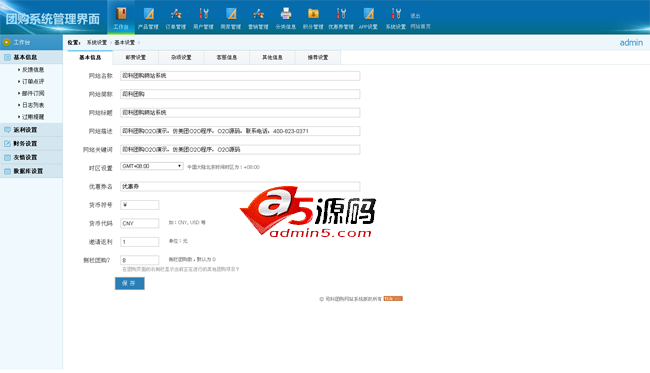Switch to the 基本信息 tab
Viewport: 650px width, 373px height.
(90, 58)
